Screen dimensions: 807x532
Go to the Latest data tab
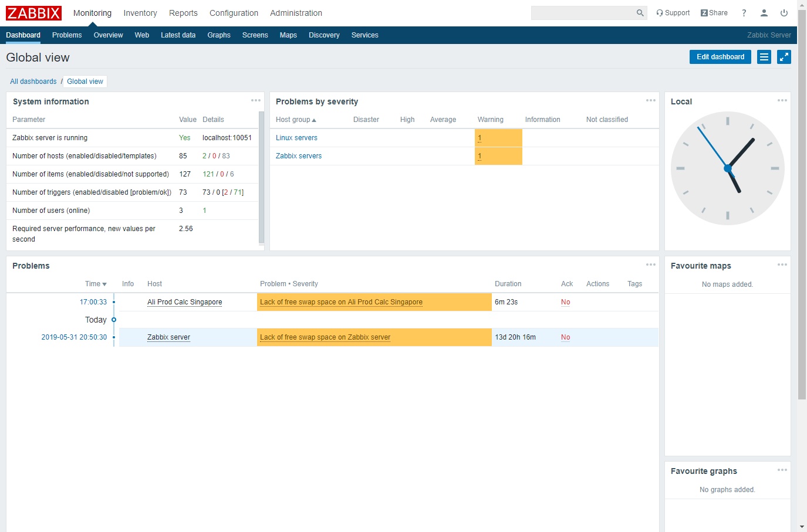[178, 35]
